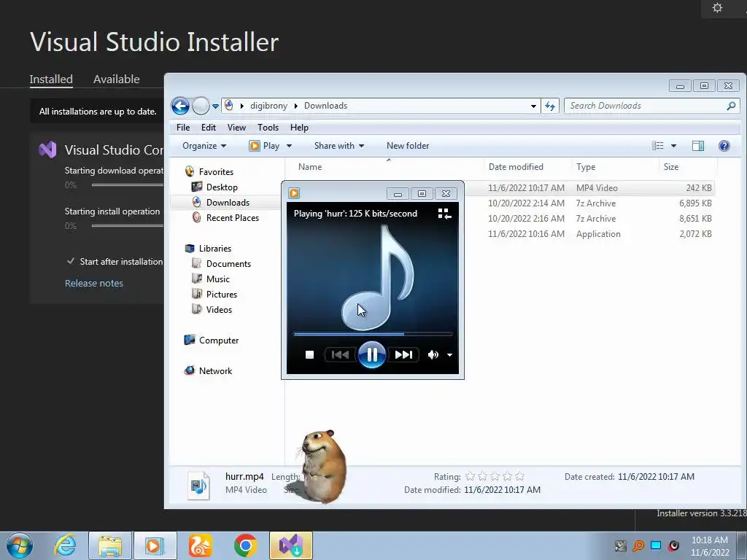747x560 pixels.
Task: Open the Play button dropdown arrow
Action: pos(289,146)
